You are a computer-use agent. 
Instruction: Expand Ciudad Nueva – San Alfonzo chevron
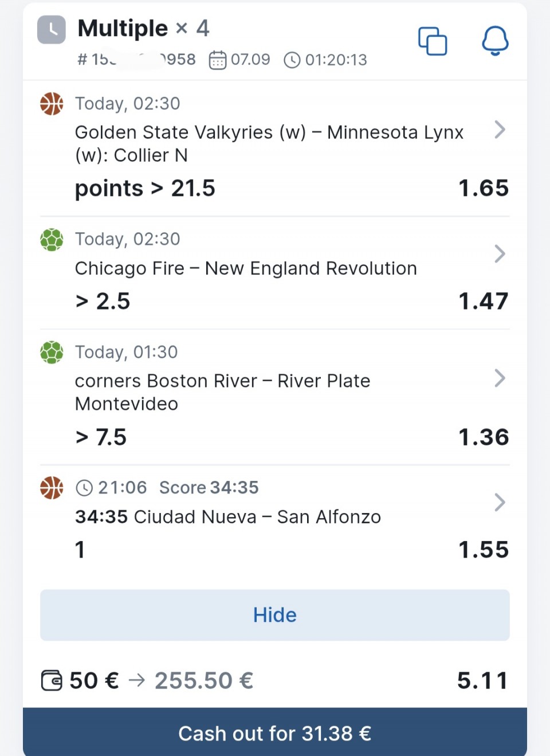[x=500, y=502]
